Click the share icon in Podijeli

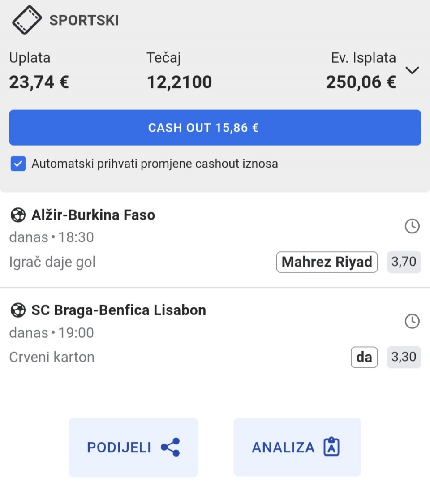point(170,447)
